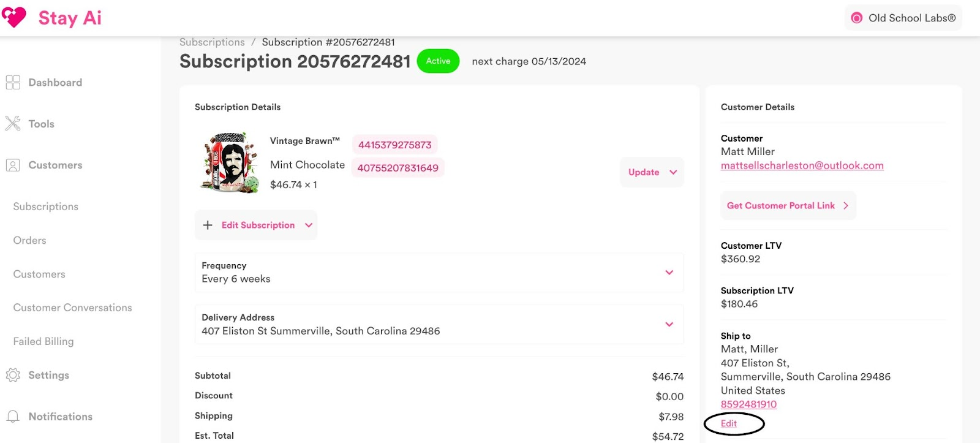
Task: Open Tools in the sidebar
Action: point(41,124)
